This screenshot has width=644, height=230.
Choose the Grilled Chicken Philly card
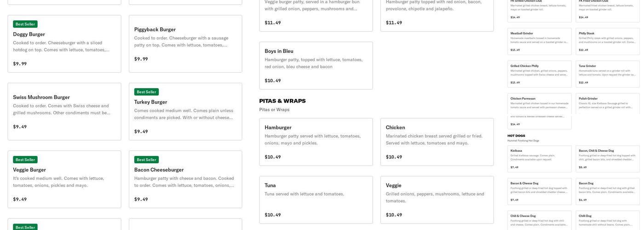pos(540,74)
